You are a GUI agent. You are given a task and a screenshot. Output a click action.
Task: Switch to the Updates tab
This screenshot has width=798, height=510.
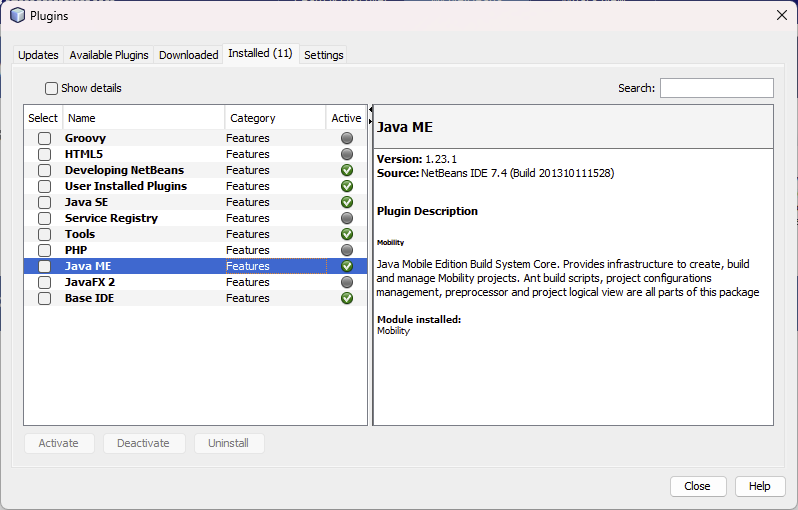coord(38,54)
